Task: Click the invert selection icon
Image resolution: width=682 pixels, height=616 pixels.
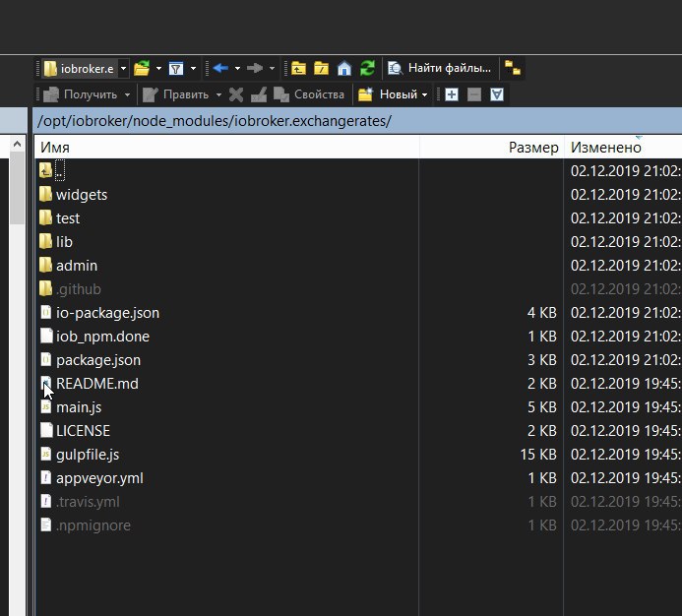Action: tap(497, 94)
